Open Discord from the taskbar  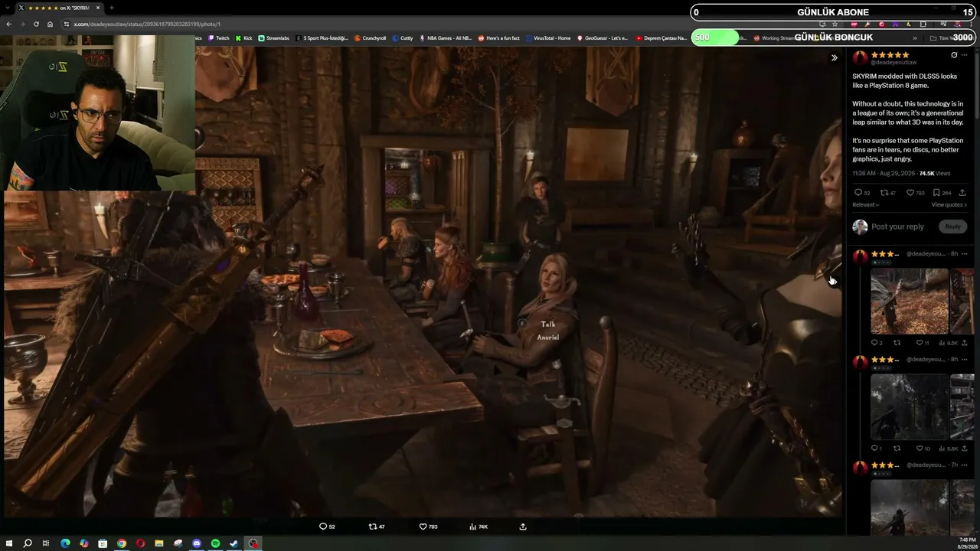197,543
